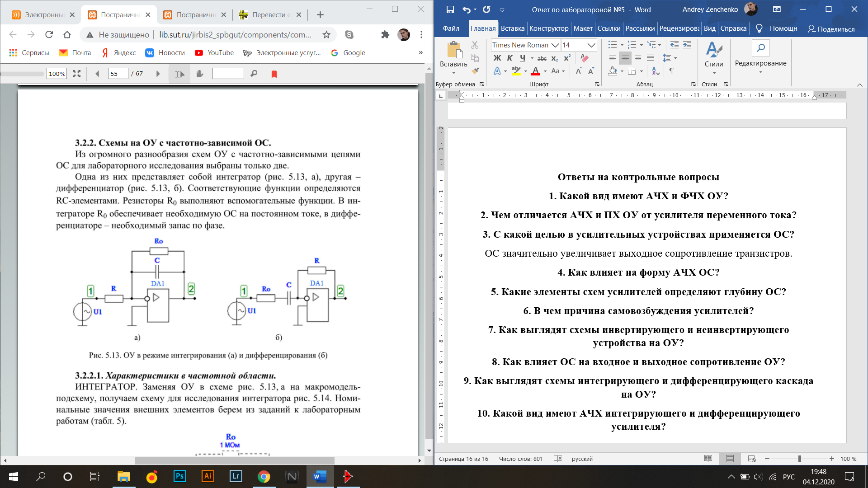
Task: Toggle Superscript formatting
Action: coord(567,58)
